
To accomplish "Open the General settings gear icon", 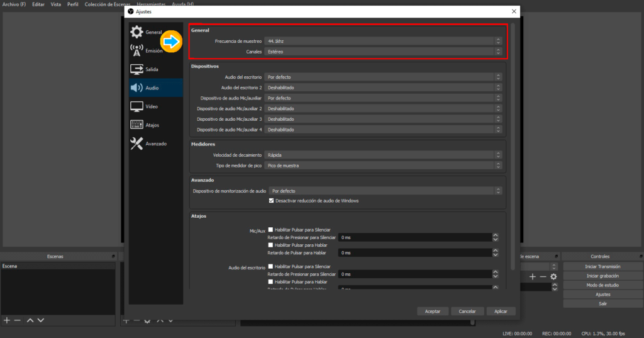I will 136,32.
